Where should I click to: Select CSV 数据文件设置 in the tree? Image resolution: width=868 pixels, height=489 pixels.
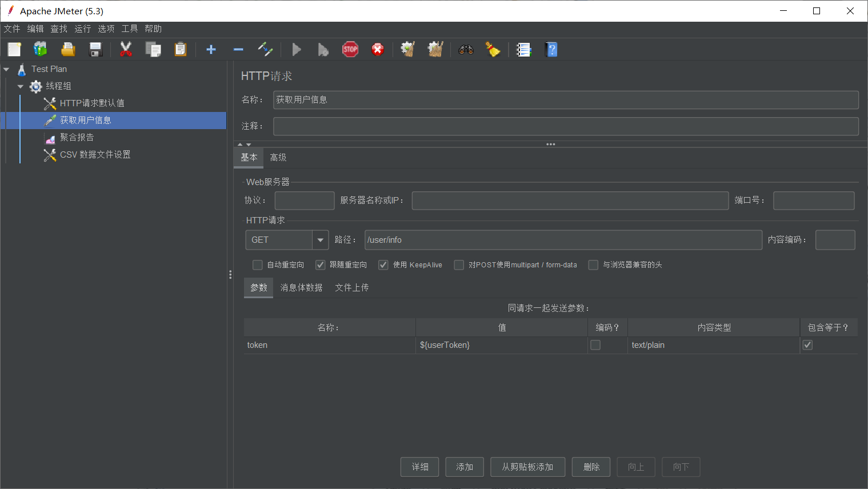95,155
